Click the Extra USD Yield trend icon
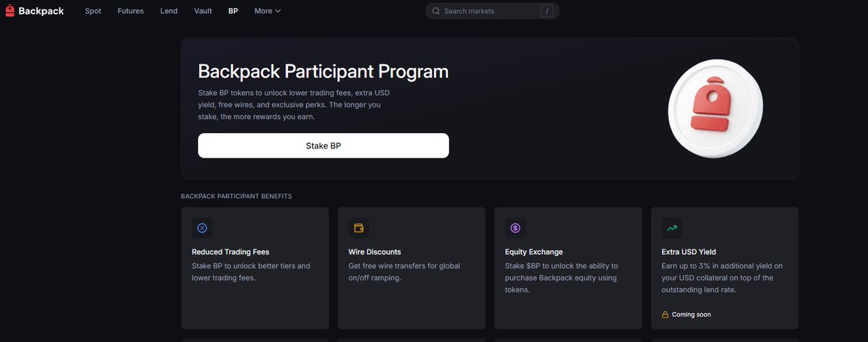The image size is (868, 342). click(672, 228)
